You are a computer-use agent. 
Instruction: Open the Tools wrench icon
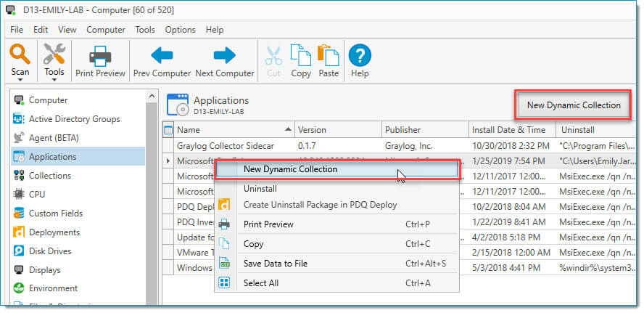(54, 54)
